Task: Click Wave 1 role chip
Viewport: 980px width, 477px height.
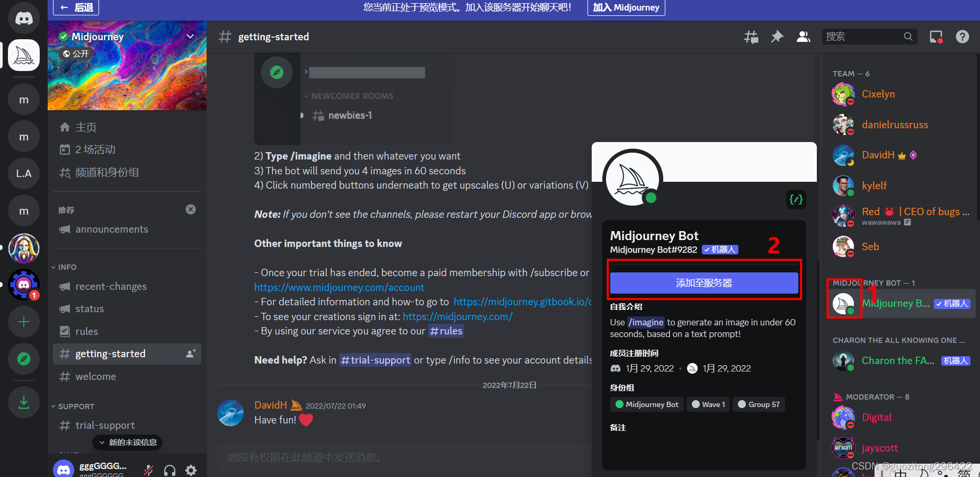Action: pyautogui.click(x=708, y=404)
